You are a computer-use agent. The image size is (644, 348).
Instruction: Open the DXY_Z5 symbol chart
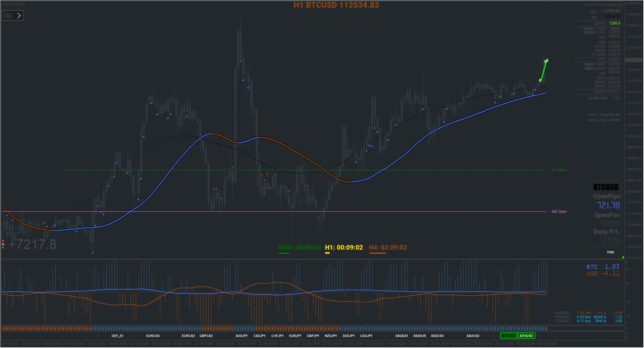tap(117, 336)
